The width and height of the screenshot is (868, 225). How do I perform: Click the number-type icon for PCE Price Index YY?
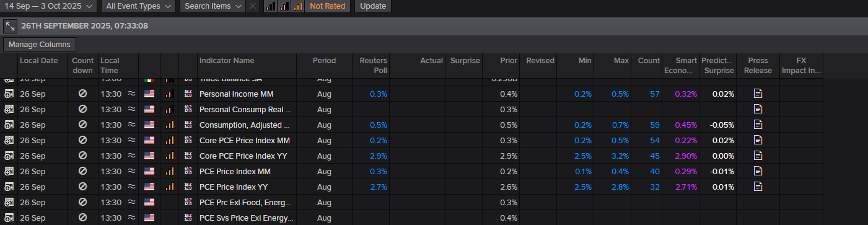coord(188,187)
